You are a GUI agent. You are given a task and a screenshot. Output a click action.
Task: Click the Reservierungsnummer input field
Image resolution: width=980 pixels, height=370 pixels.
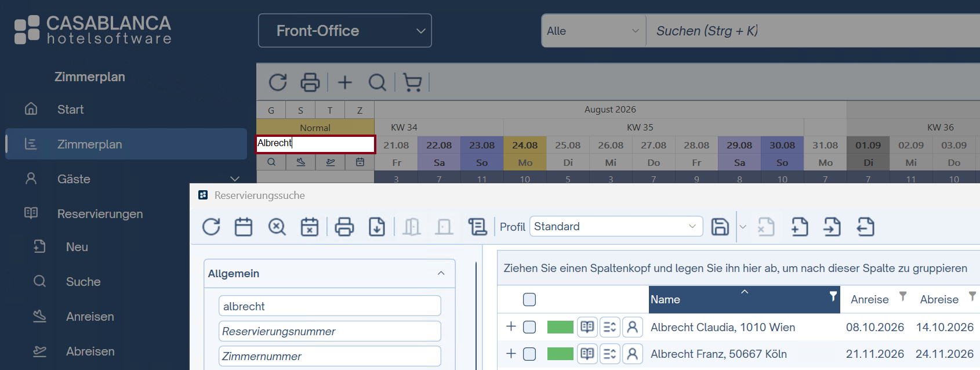(329, 331)
